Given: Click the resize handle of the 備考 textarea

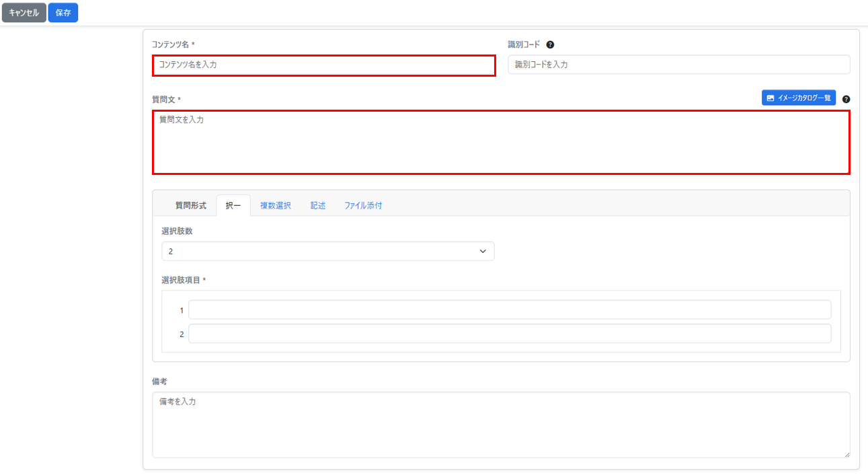Looking at the screenshot, I should click(x=846, y=455).
